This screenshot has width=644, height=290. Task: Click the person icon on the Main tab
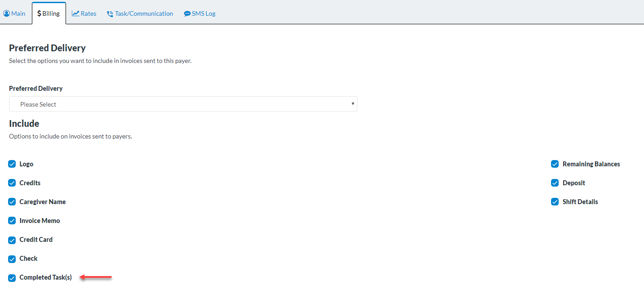coord(6,13)
